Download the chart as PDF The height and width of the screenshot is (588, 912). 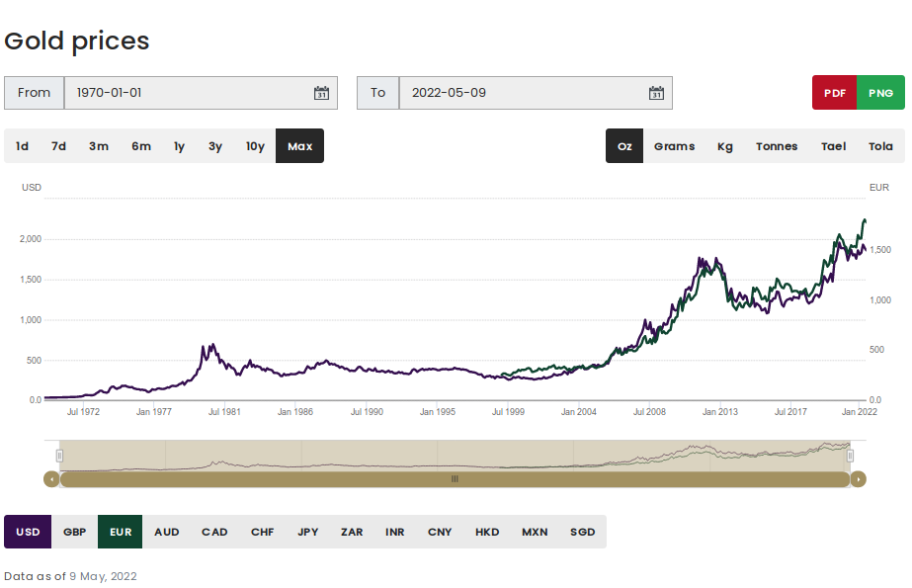click(835, 93)
